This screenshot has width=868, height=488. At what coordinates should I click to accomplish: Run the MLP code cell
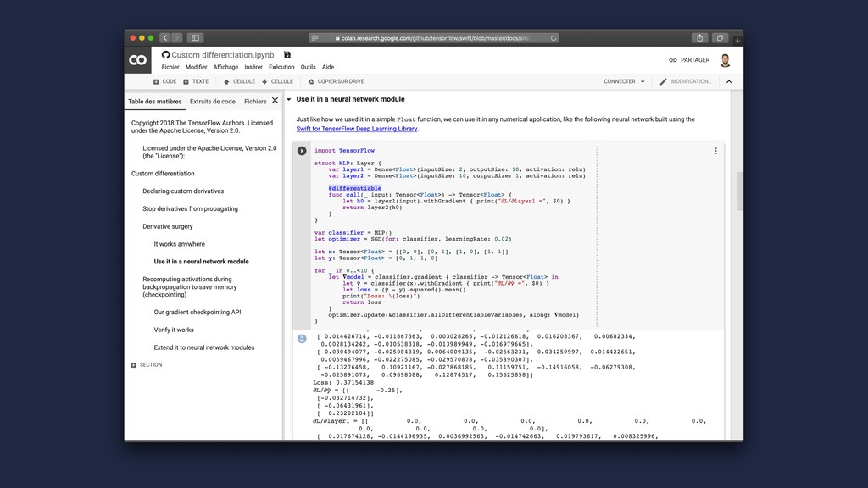click(x=302, y=151)
